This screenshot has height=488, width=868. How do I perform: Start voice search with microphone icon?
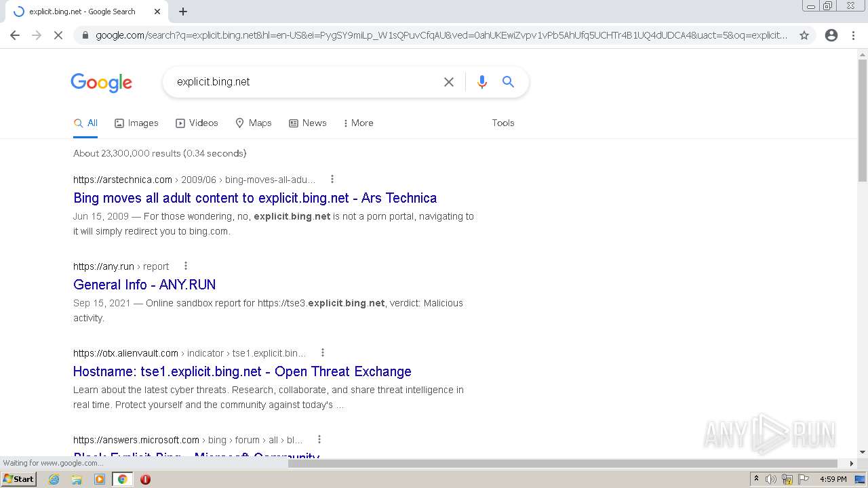(x=482, y=82)
